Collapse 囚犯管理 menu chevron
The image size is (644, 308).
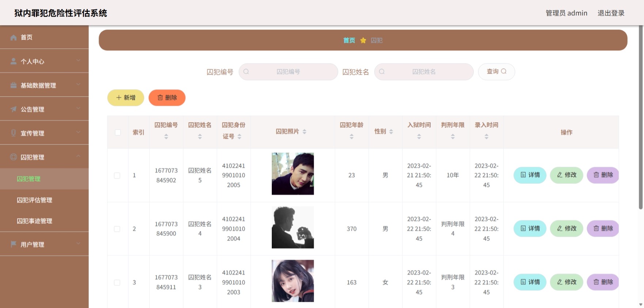(78, 156)
